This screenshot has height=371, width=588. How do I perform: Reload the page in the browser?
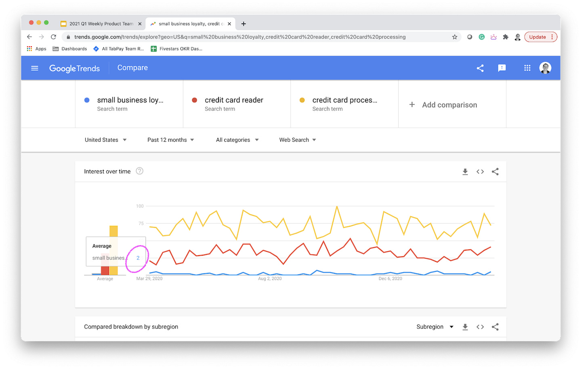tap(53, 37)
